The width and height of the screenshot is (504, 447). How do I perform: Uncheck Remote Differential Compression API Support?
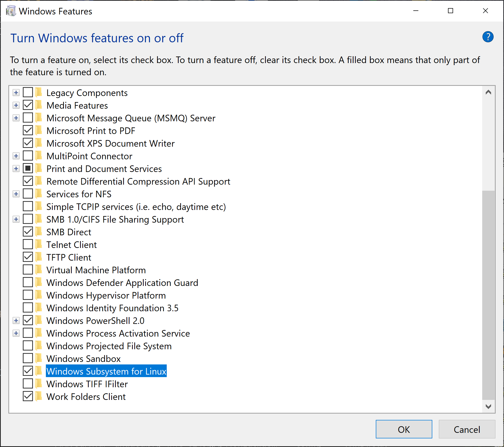(x=28, y=181)
